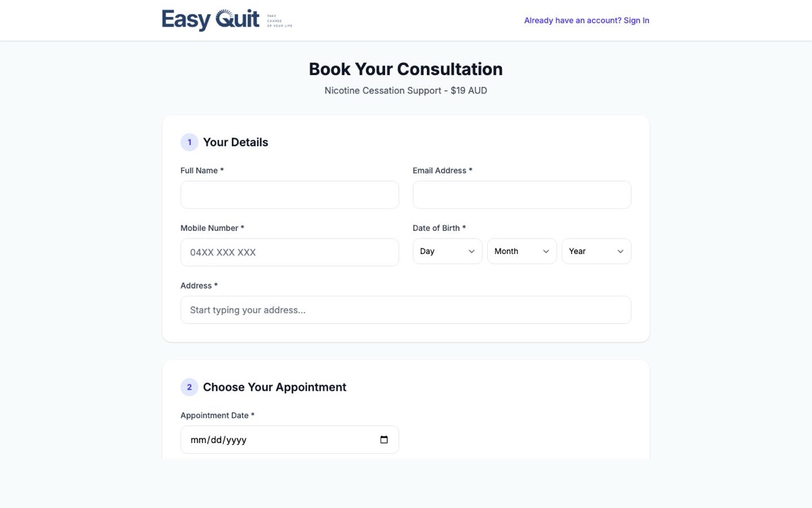Click the 'Sign In' link
Image resolution: width=812 pixels, height=508 pixels.
pyautogui.click(x=636, y=20)
